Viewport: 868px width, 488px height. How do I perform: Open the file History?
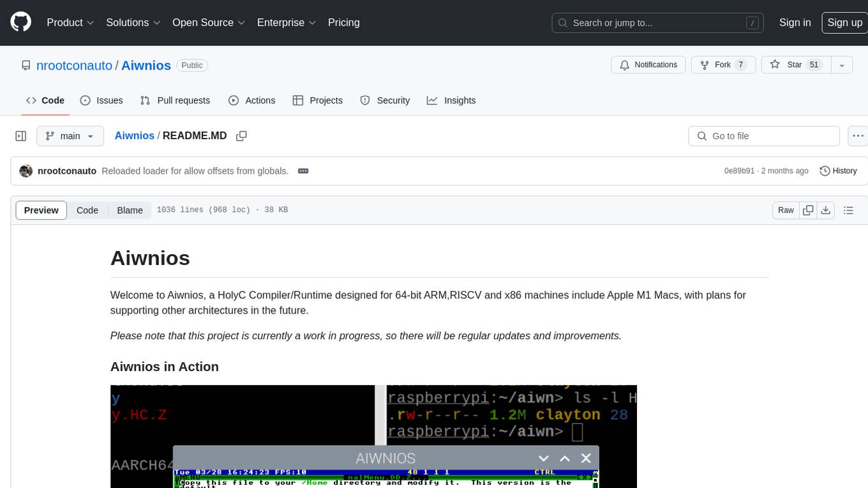pos(838,171)
